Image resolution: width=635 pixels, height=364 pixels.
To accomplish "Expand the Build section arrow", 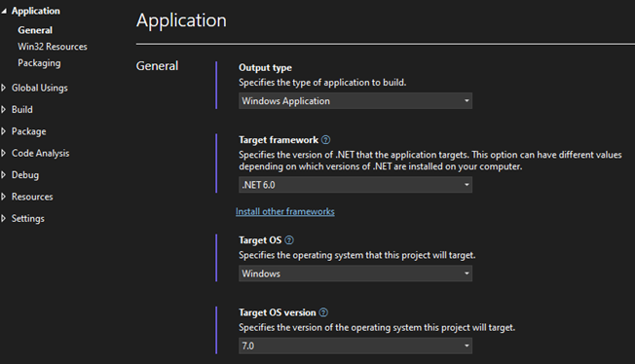I will pos(4,110).
